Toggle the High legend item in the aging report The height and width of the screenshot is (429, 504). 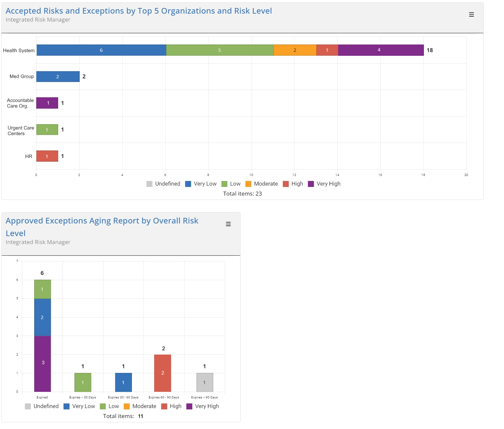pyautogui.click(x=171, y=406)
